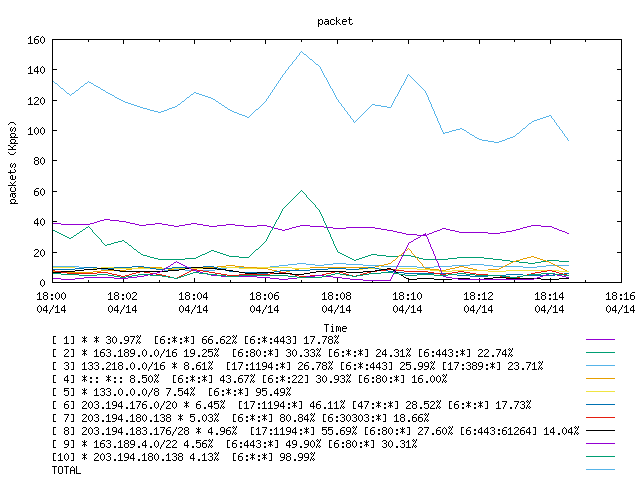This screenshot has width=640, height=480.
Task: Click the chart title "packet"
Action: tap(335, 21)
